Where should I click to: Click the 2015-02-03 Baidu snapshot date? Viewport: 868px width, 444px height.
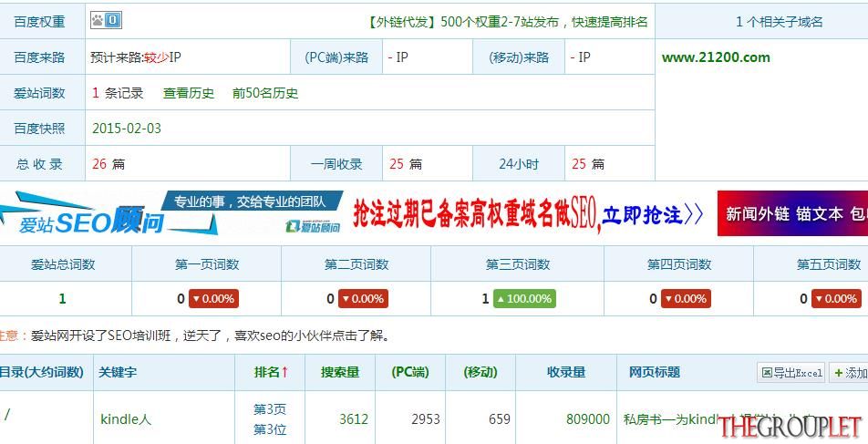point(127,129)
